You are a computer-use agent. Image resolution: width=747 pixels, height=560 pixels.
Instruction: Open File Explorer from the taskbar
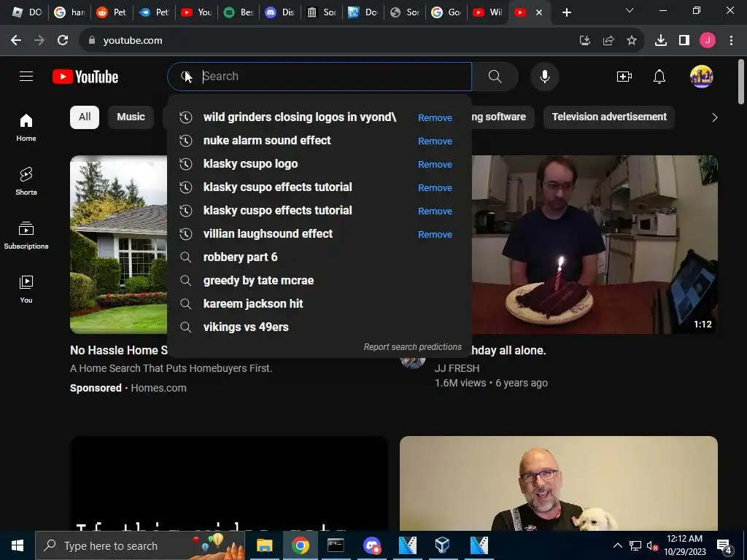pos(264,545)
